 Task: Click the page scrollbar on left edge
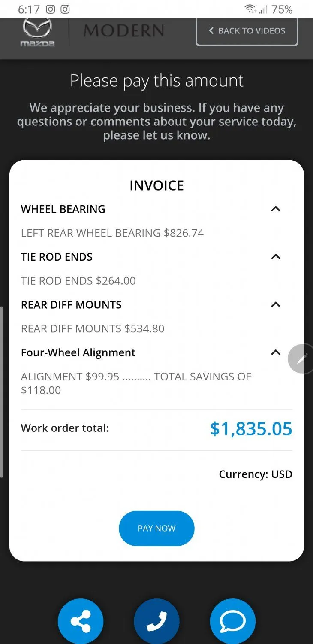[2, 392]
